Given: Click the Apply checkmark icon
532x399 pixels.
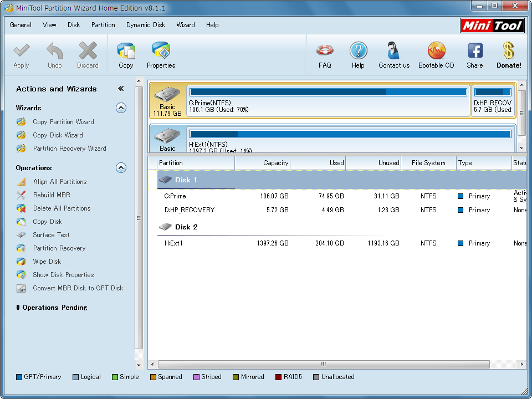Looking at the screenshot, I should tap(22, 51).
